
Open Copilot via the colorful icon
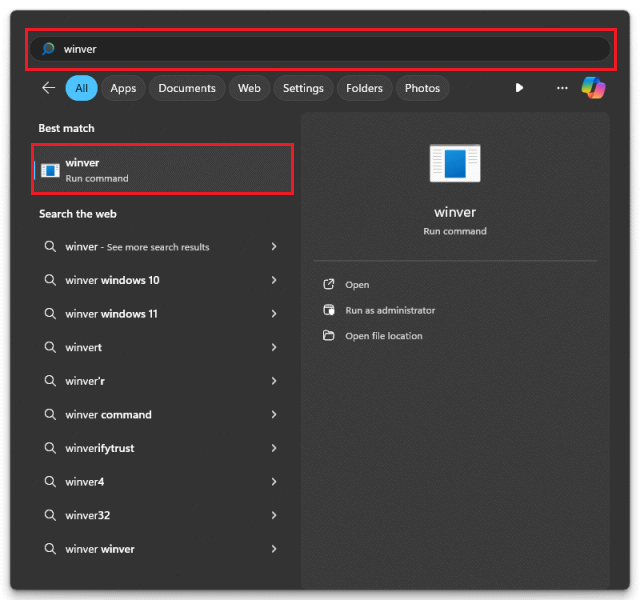[x=593, y=88]
